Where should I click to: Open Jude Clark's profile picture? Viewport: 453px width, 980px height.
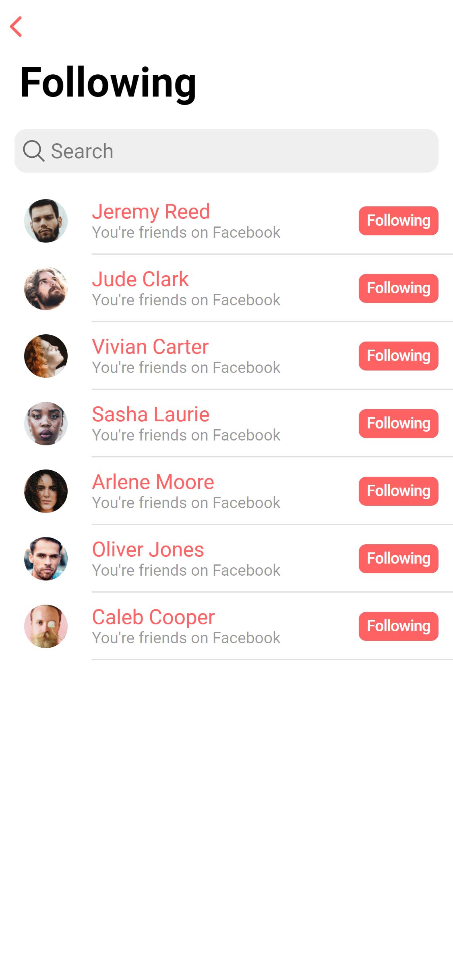[x=46, y=288]
